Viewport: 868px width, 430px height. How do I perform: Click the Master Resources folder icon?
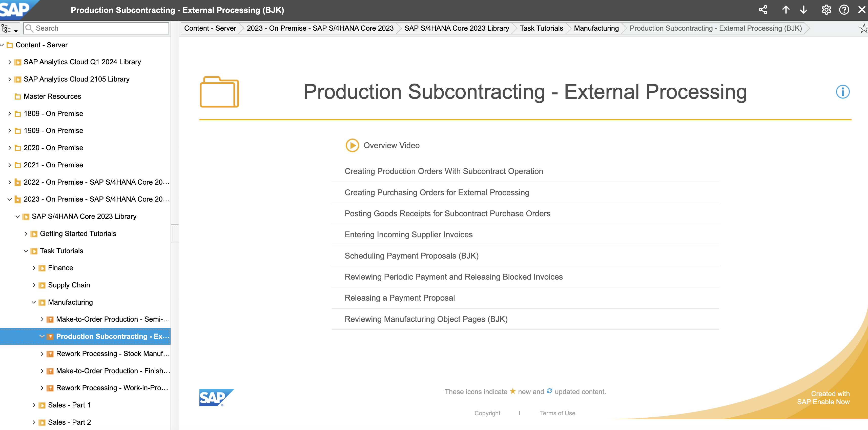[18, 97]
